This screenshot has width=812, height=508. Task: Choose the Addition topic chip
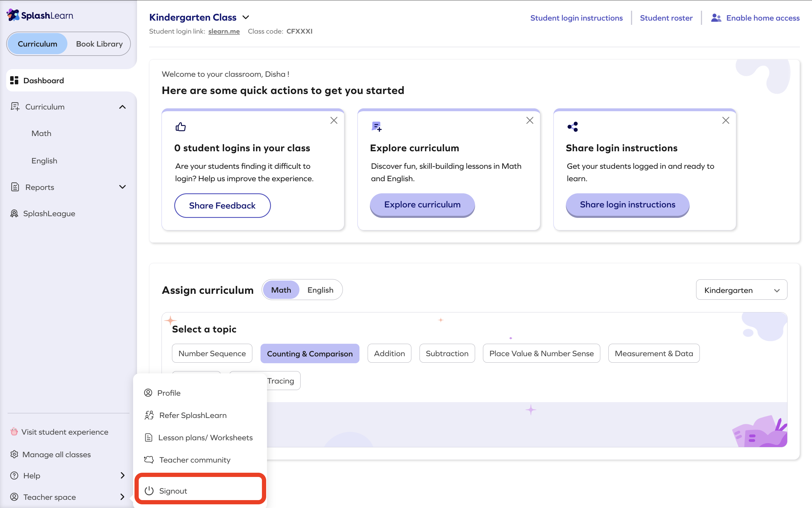point(389,353)
